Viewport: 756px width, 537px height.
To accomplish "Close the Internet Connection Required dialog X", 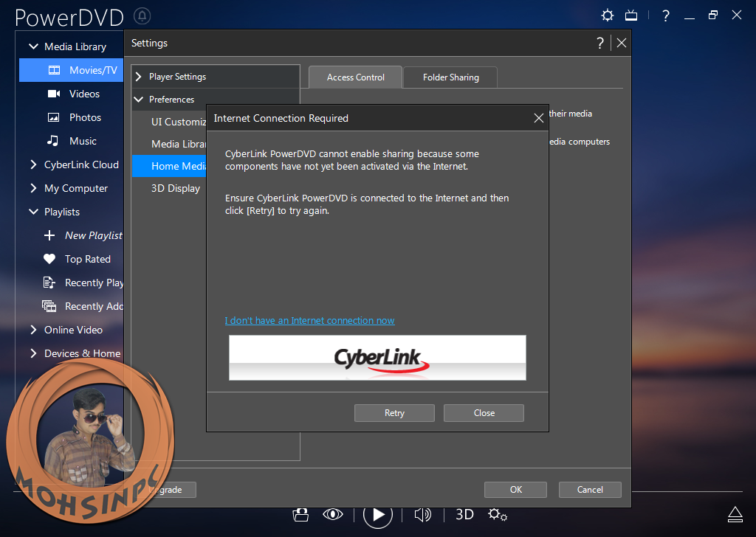I will 538,118.
